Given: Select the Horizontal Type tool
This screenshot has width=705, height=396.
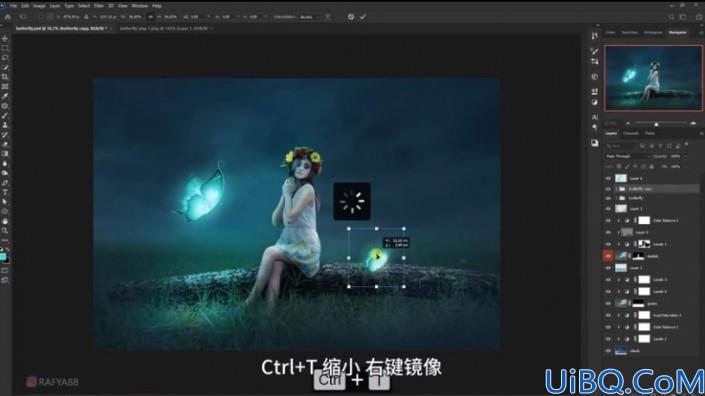Looking at the screenshot, I should (x=5, y=192).
